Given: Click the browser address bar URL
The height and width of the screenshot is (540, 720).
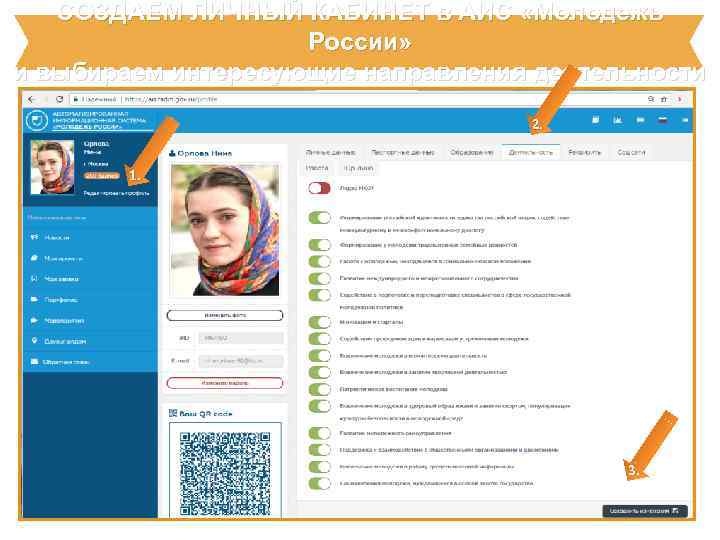Looking at the screenshot, I should click(171, 99).
